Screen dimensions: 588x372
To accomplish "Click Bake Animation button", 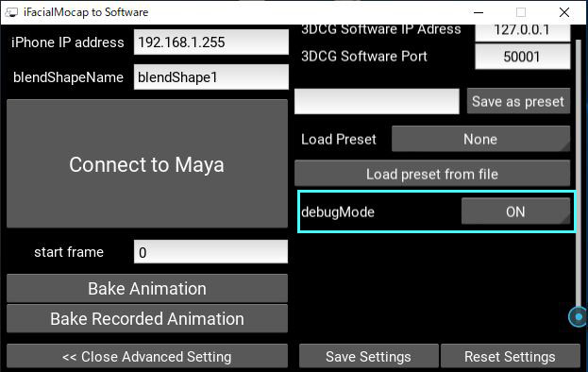I will 147,289.
